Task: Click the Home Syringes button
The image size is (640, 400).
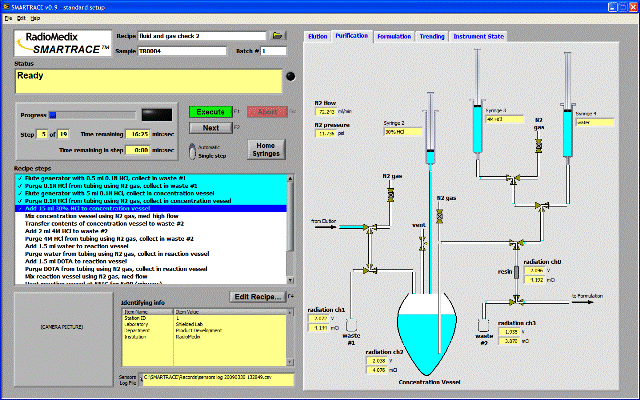Action: point(265,149)
